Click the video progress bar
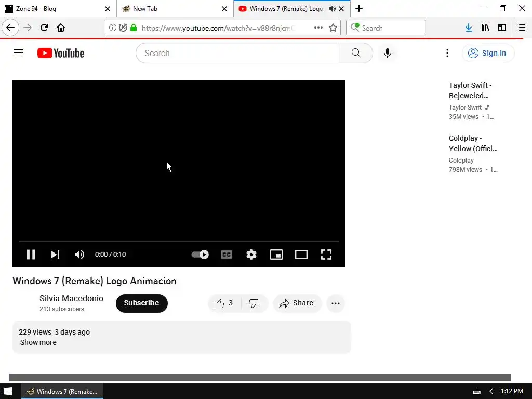The width and height of the screenshot is (532, 399). pyautogui.click(x=179, y=241)
